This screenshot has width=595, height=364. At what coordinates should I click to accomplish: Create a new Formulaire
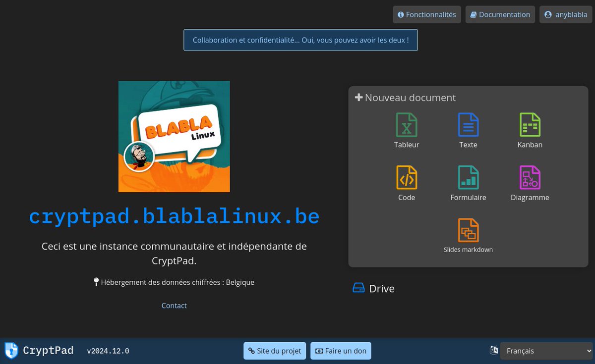[x=468, y=183]
